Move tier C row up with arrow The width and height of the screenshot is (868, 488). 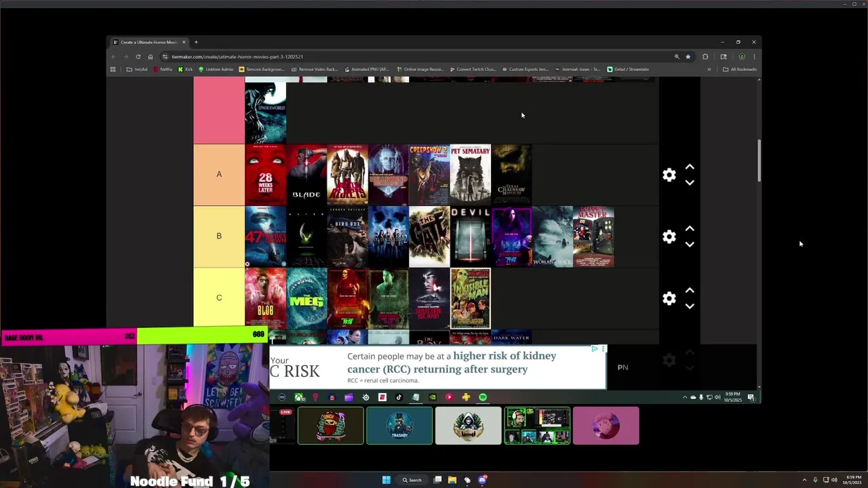[690, 290]
